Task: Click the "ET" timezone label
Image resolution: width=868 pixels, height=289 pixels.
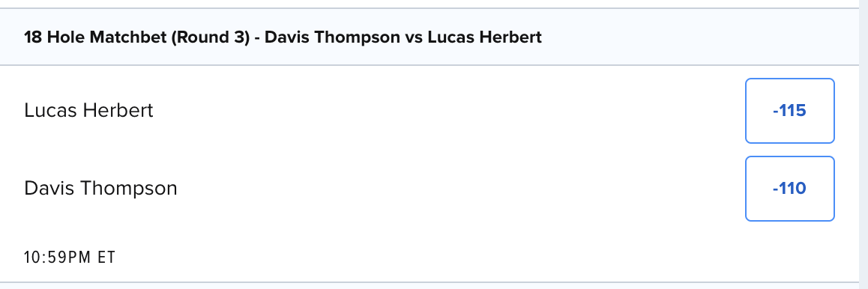Action: [107, 258]
